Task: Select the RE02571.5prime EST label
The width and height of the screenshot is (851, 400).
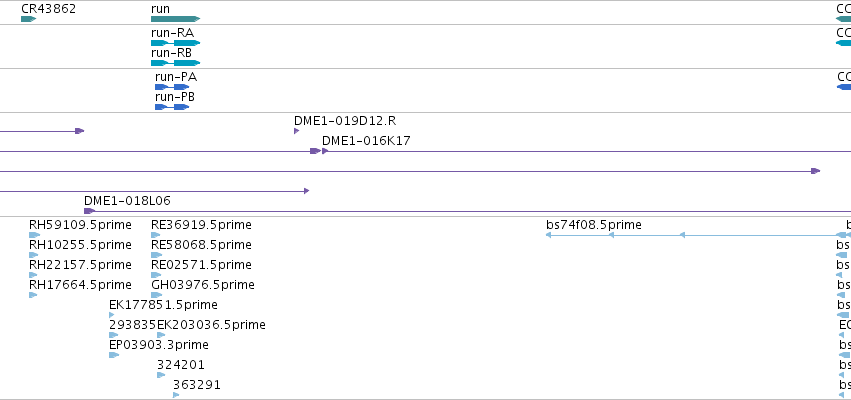Action: point(201,265)
